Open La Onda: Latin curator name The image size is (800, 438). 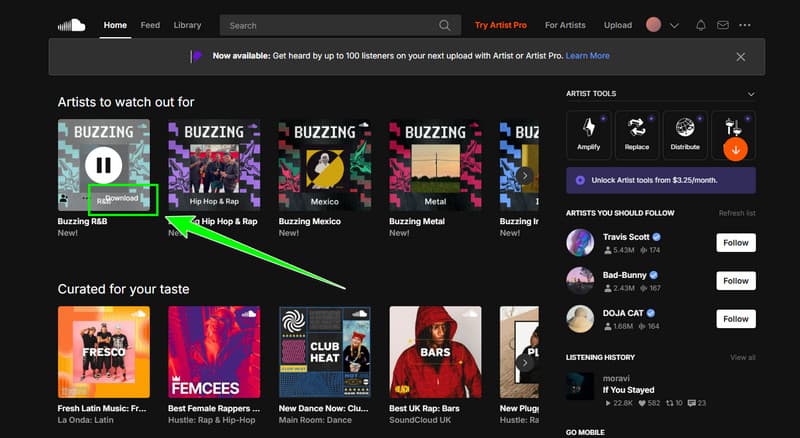(x=86, y=420)
